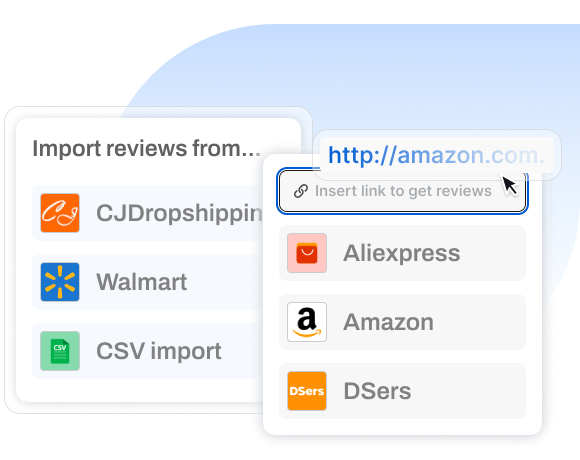Click the red Aliexpress shopping bag icon
580x460 pixels.
point(307,253)
